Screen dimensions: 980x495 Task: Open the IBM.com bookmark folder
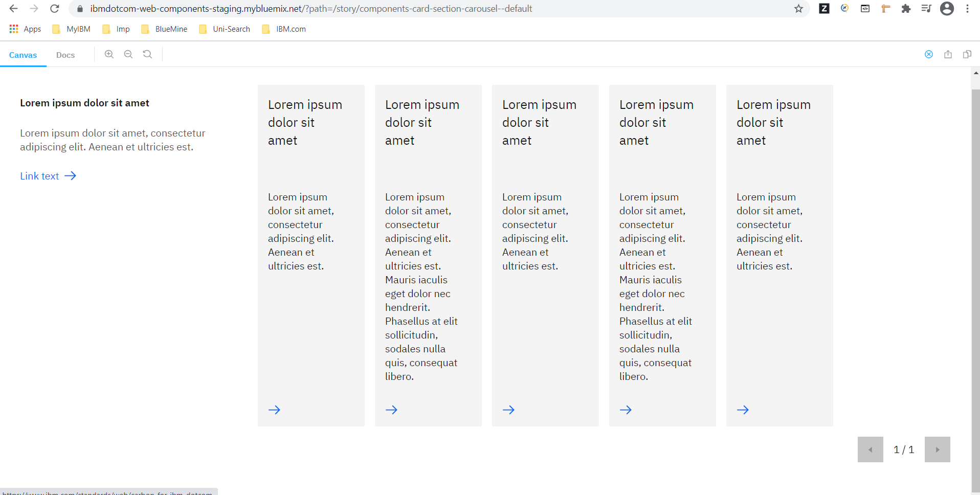(x=284, y=29)
